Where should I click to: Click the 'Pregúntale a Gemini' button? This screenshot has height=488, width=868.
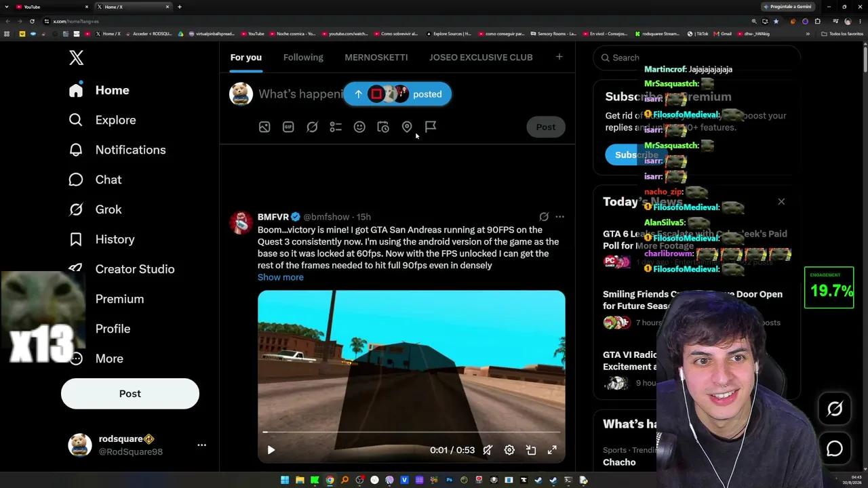click(788, 7)
